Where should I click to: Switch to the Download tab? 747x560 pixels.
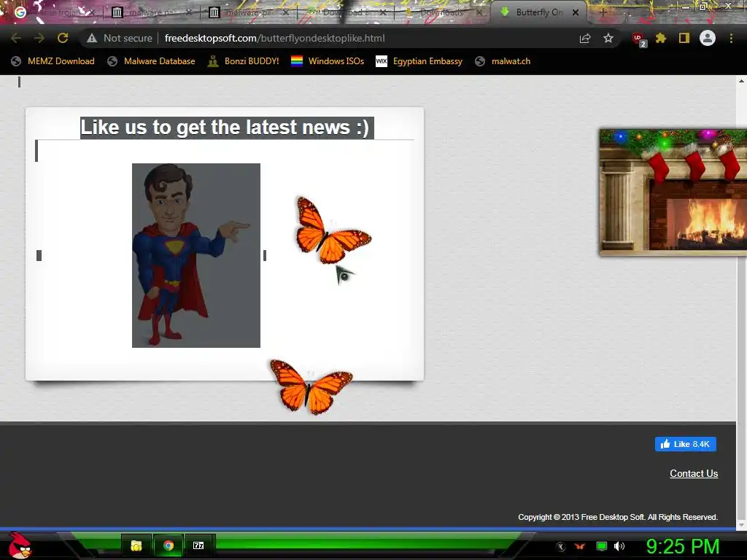347,12
